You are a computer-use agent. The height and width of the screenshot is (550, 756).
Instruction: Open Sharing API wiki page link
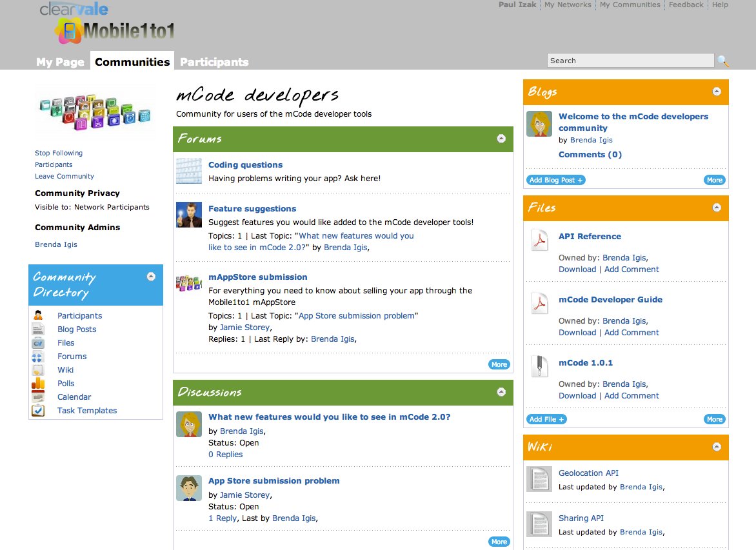point(581,518)
